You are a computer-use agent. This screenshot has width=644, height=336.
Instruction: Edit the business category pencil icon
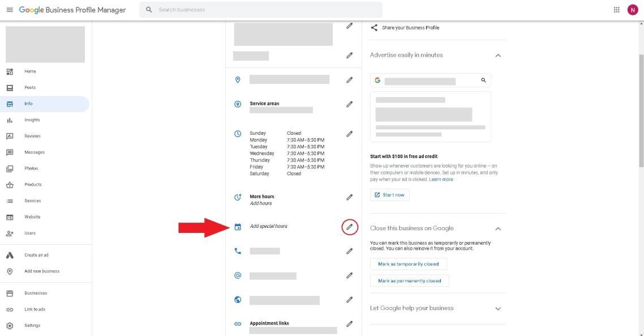[x=349, y=55]
